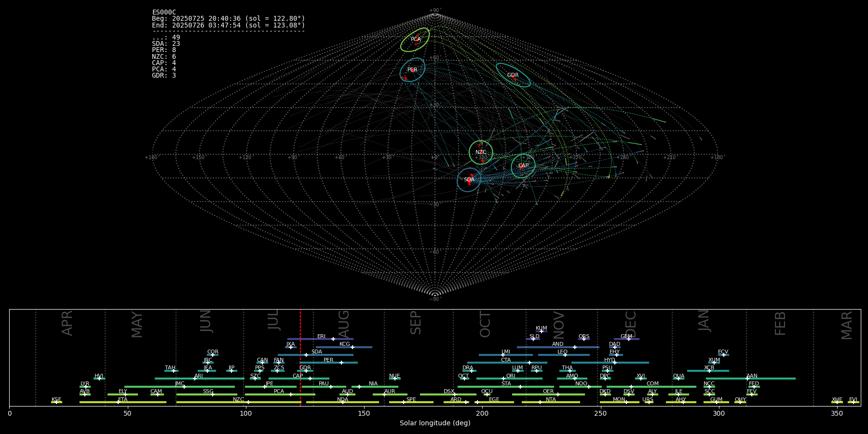Select the 'PER: 8' count line

pyautogui.click(x=164, y=50)
